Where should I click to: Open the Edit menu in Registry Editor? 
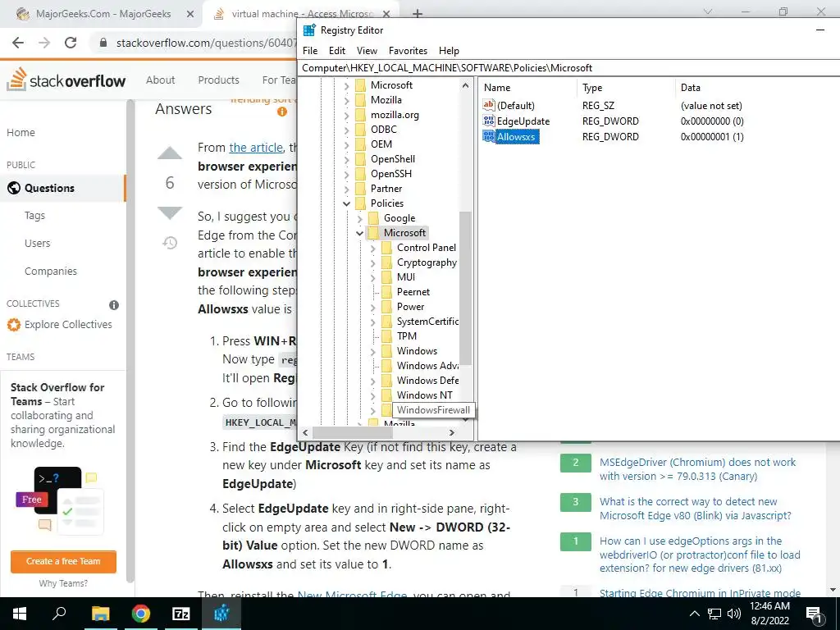(x=337, y=50)
